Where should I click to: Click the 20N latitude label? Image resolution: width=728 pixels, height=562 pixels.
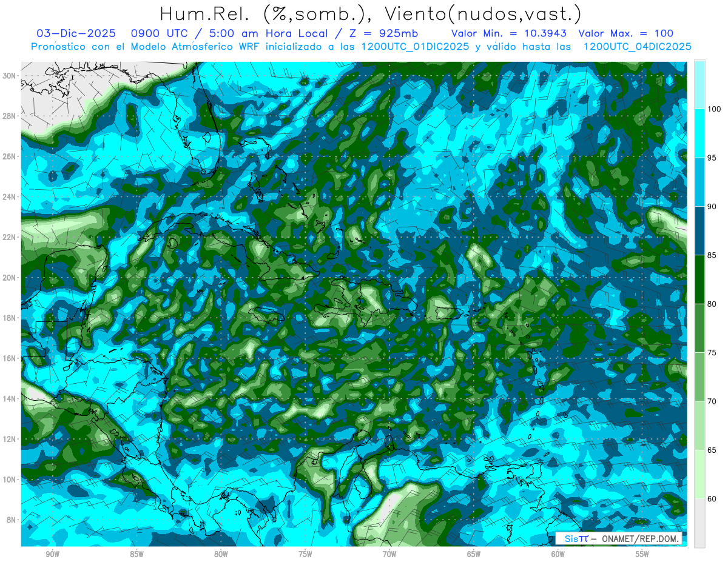click(x=10, y=278)
